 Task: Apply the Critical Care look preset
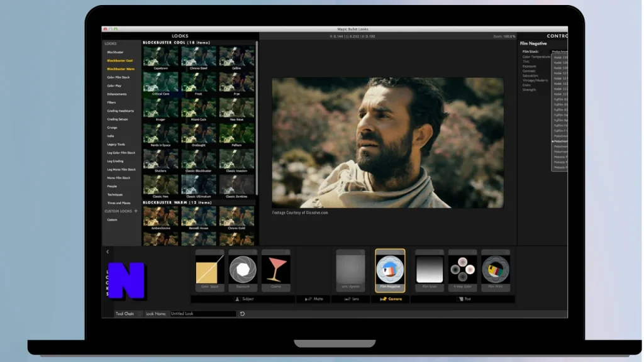point(160,84)
